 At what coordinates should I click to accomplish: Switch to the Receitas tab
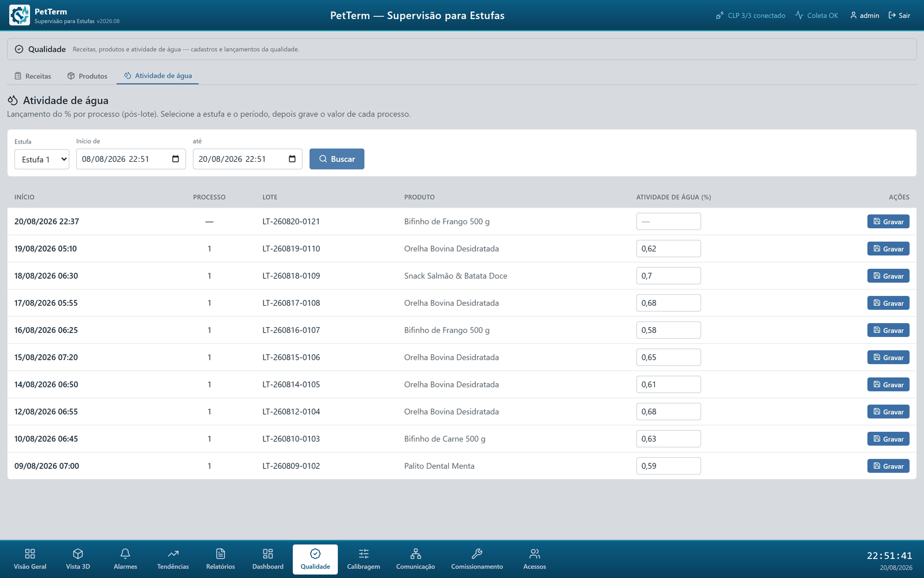(33, 76)
